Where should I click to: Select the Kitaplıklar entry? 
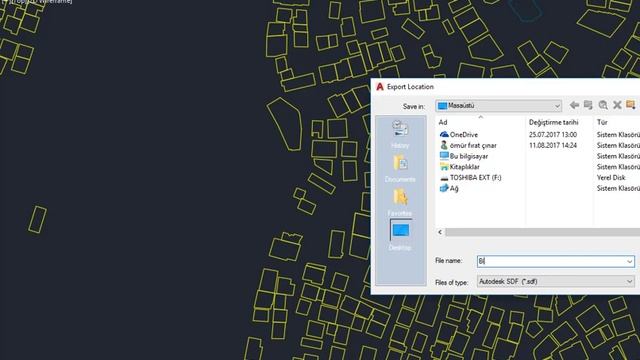[460, 167]
